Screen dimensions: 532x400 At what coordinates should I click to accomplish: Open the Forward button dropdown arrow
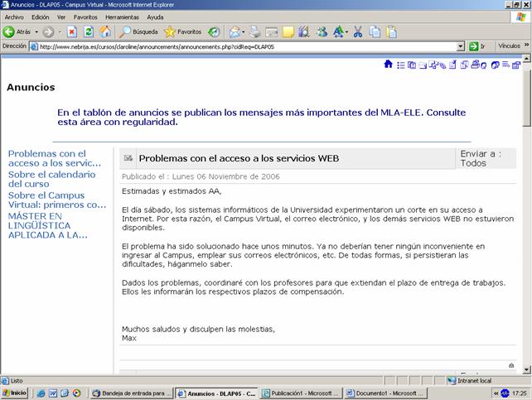click(60, 31)
